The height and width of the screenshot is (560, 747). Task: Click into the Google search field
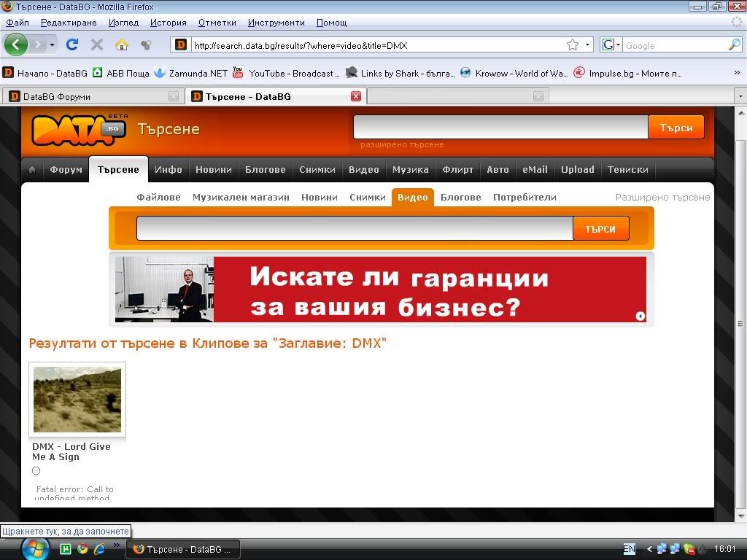[x=675, y=45]
